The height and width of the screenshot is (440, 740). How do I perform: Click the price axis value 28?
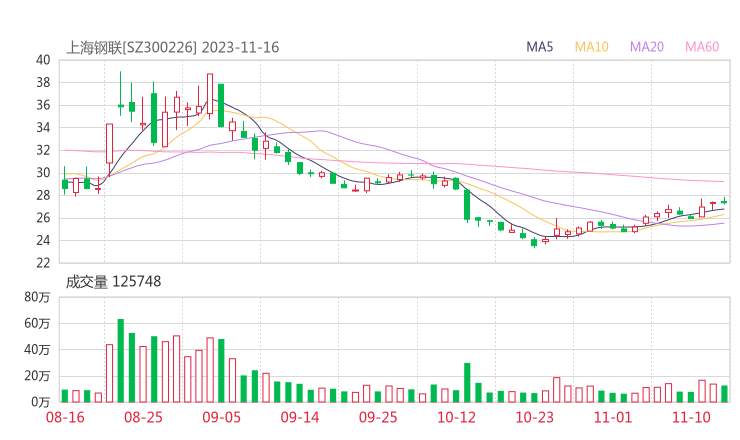(43, 195)
